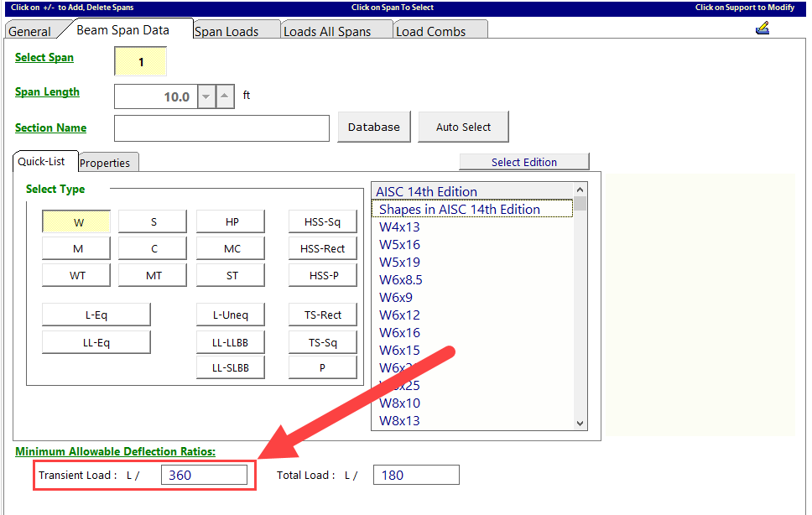The image size is (812, 515).
Task: Select the W shape type
Action: click(x=76, y=222)
